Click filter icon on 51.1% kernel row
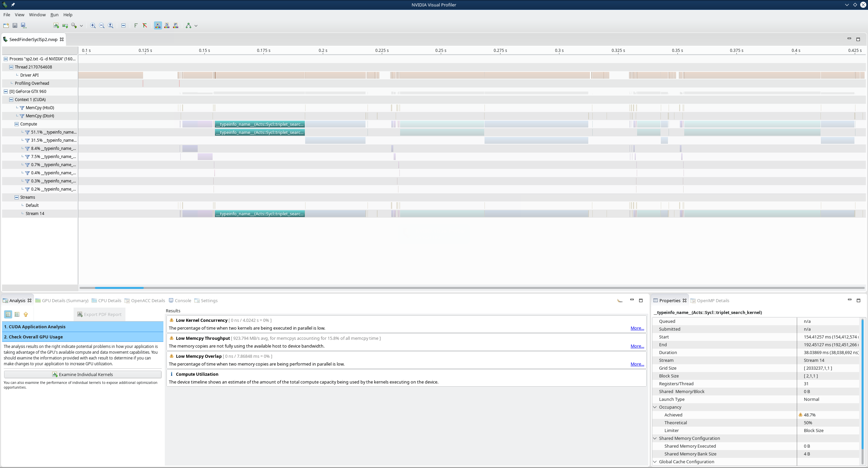This screenshot has width=868, height=468. coord(27,132)
